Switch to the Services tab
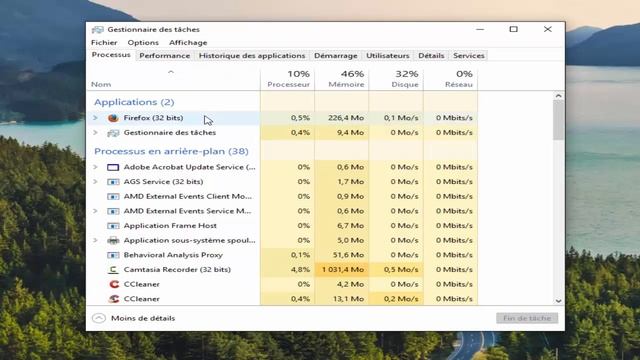 [x=469, y=56]
